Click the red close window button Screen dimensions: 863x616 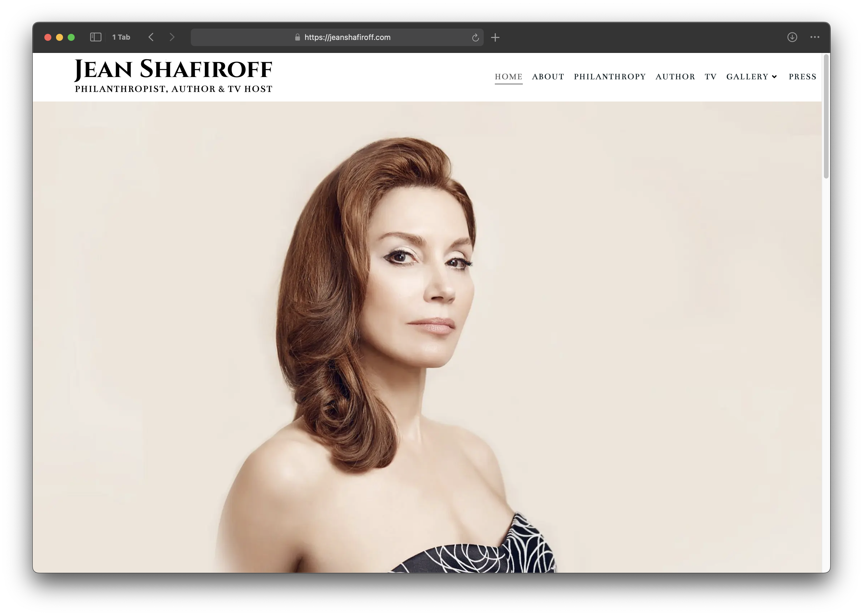48,37
